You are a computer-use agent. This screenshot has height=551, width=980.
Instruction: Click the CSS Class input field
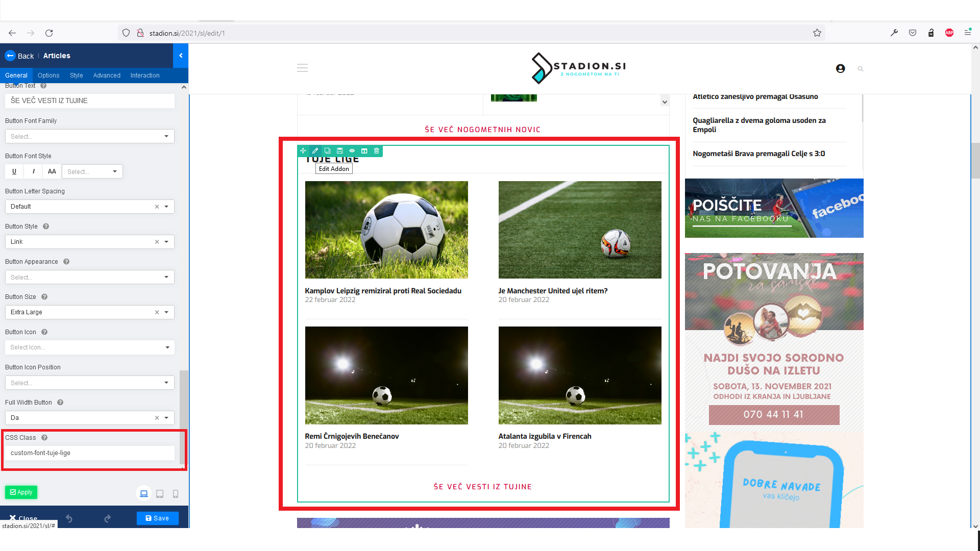pos(89,453)
